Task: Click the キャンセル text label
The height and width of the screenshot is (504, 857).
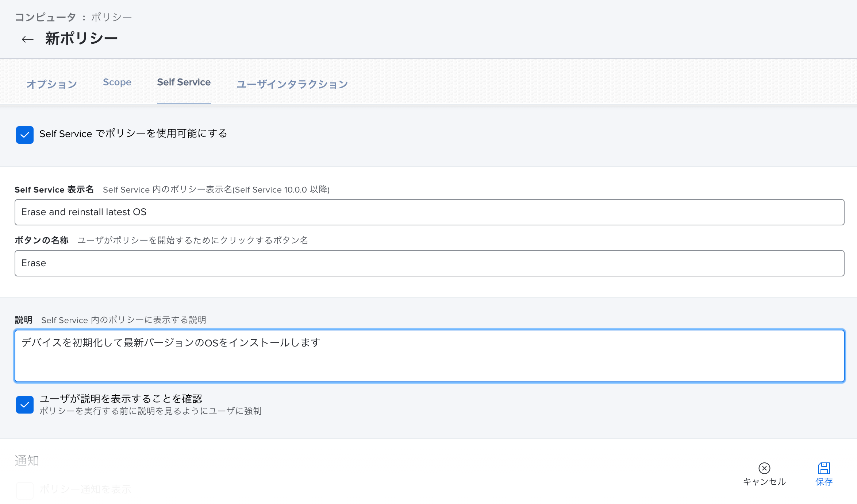Action: tap(764, 482)
